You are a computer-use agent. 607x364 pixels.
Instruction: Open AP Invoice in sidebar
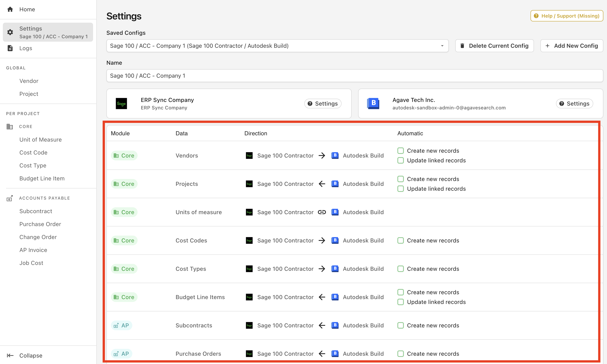(x=33, y=250)
